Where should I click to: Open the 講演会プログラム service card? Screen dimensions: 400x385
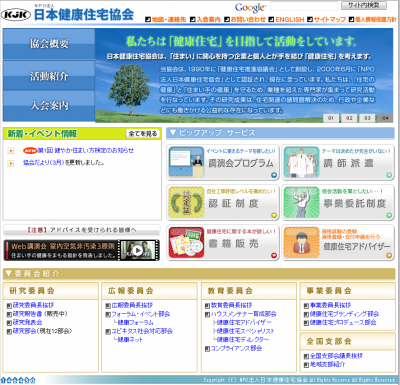[223, 162]
